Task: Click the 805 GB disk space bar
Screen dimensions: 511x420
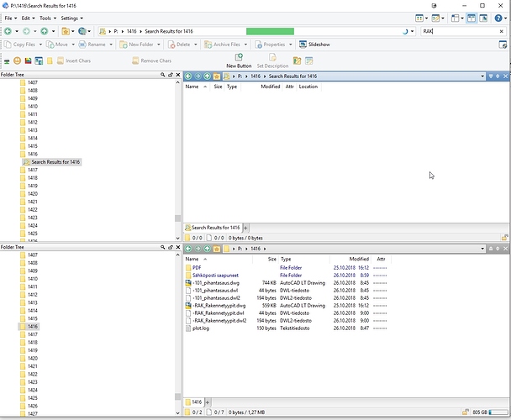Action: click(x=498, y=412)
